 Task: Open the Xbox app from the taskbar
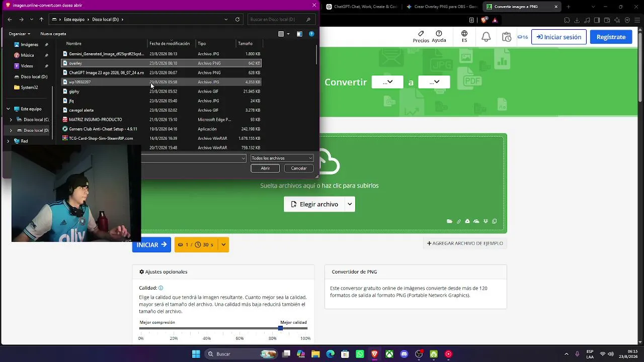389,354
